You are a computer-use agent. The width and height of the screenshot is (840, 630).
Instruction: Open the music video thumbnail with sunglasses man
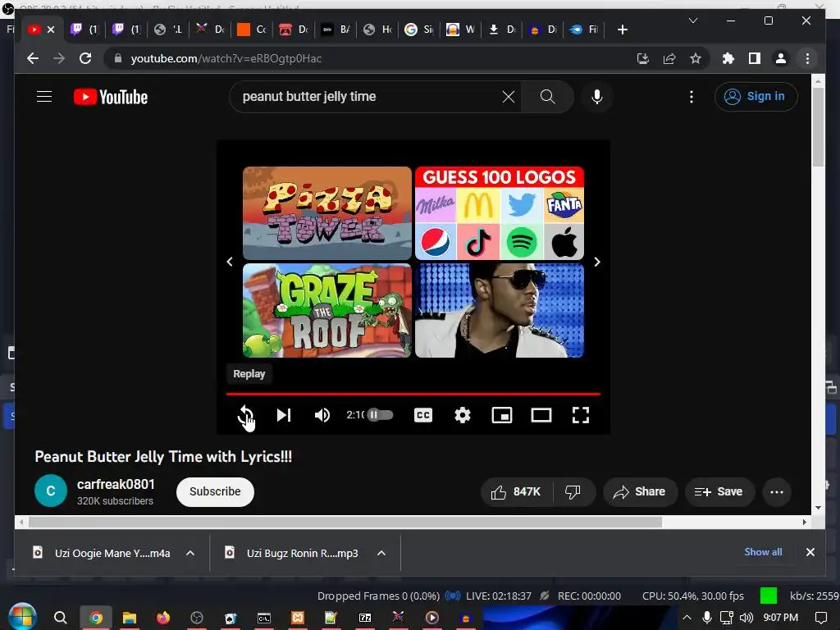(500, 310)
